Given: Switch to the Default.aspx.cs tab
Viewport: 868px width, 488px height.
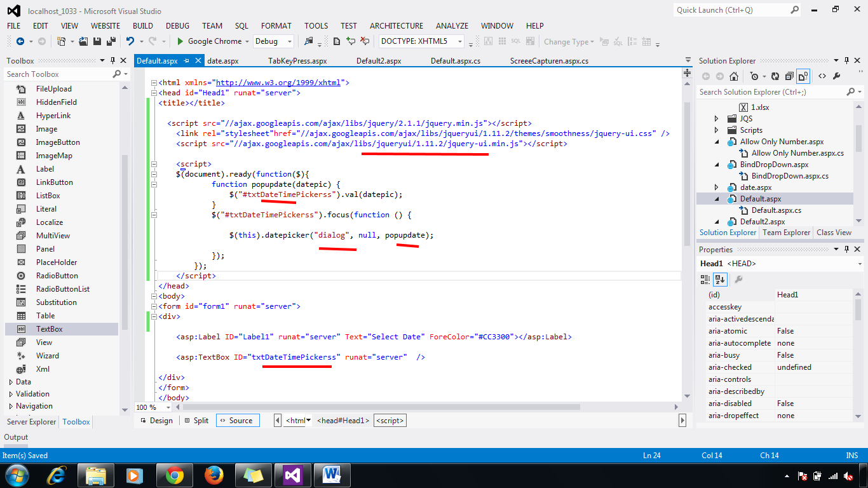Looking at the screenshot, I should (x=456, y=61).
